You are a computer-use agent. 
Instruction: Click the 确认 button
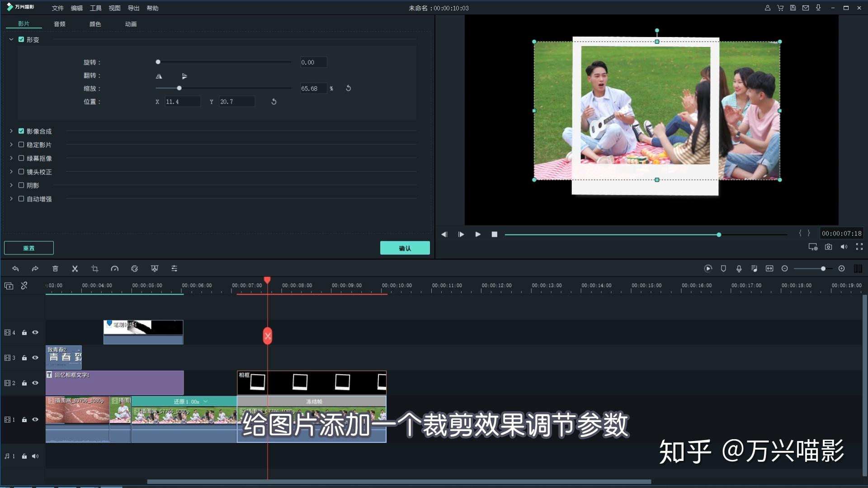[405, 248]
